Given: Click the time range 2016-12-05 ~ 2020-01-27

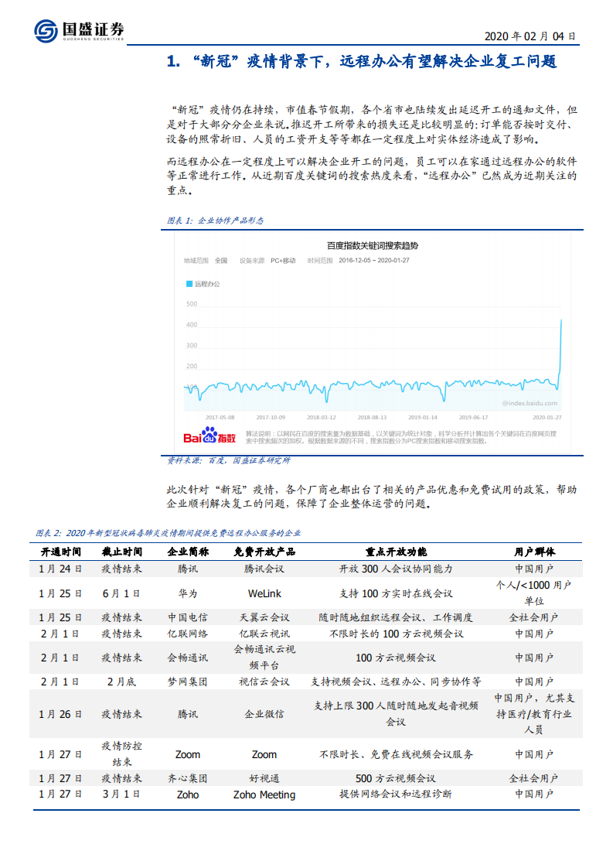Looking at the screenshot, I should [x=374, y=261].
